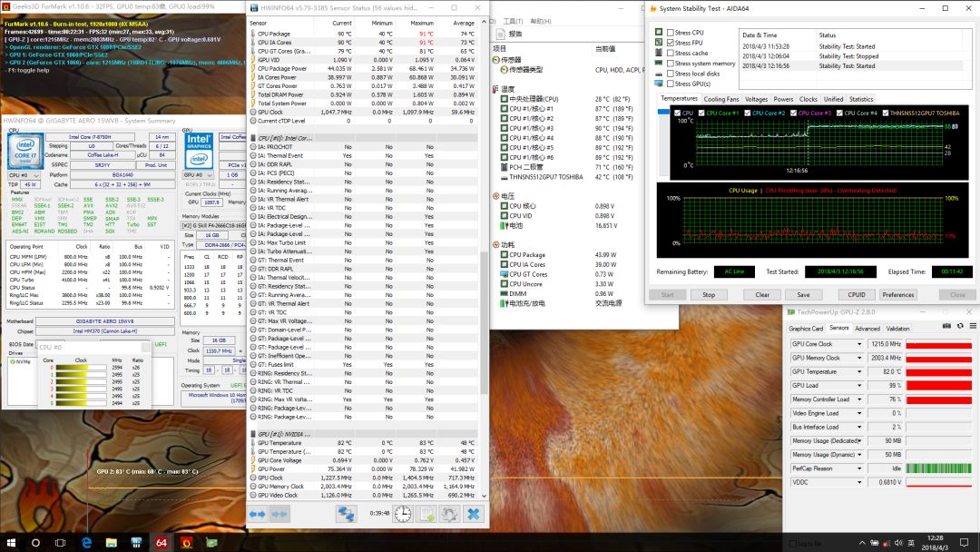Expand the GPU Temperature sensor dropdown
This screenshot has height=552, width=980.
(860, 372)
